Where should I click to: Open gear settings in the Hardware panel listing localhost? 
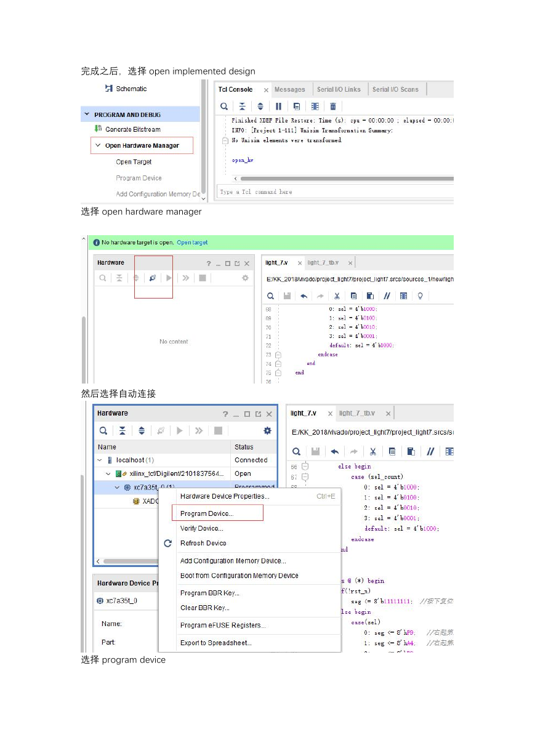pyautogui.click(x=267, y=430)
